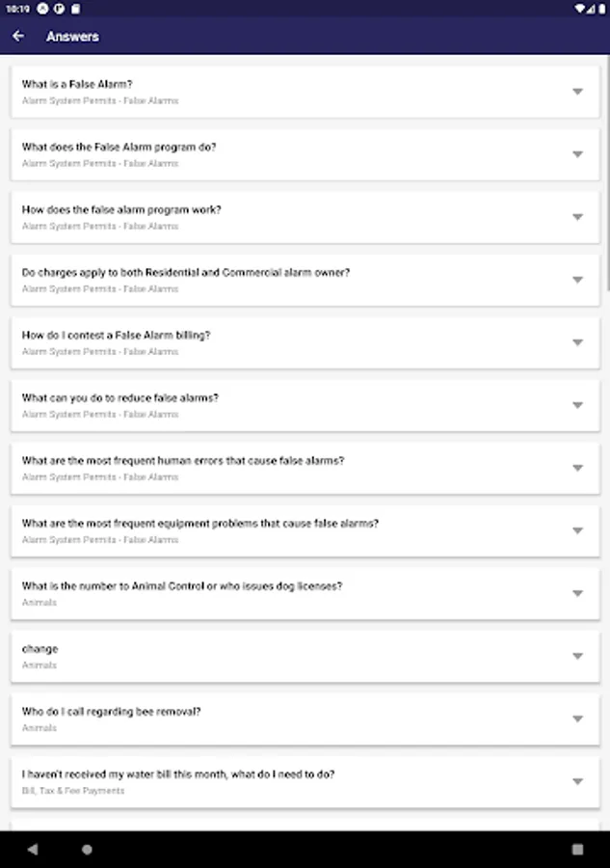The width and height of the screenshot is (610, 868).
Task: Open 'Who do I call regarding bee removal?'
Action: point(111,712)
